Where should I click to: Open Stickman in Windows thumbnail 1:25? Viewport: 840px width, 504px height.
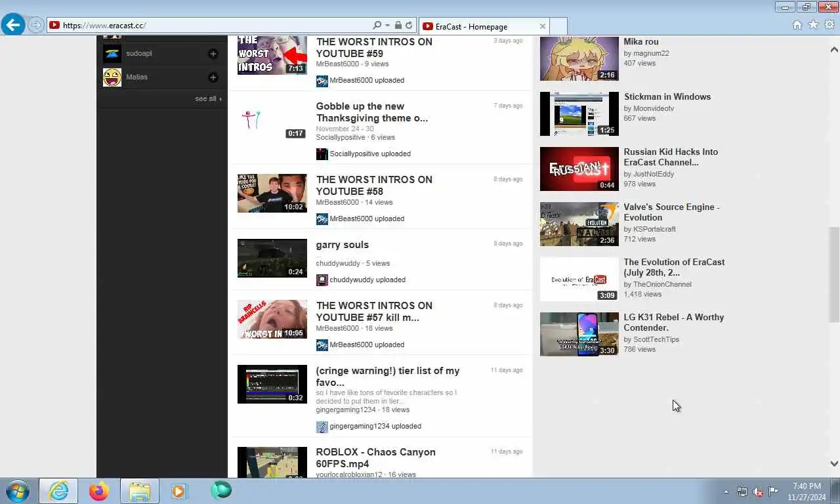[x=579, y=114]
